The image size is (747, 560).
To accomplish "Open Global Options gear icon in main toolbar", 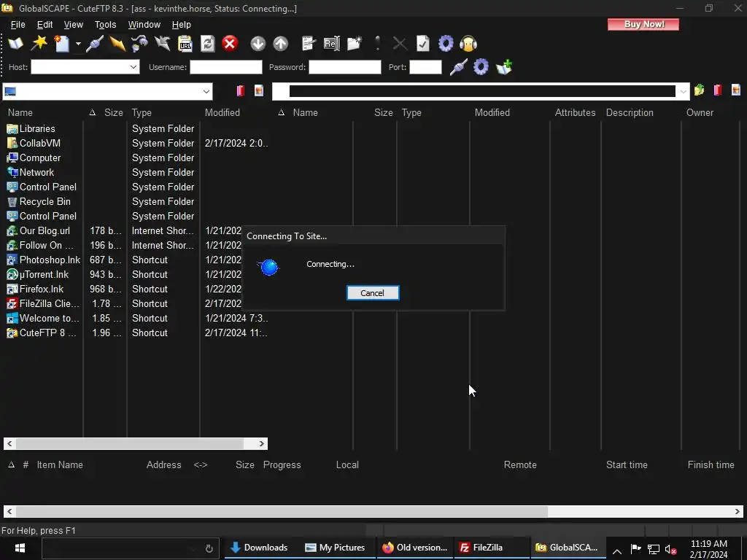I will point(446,44).
